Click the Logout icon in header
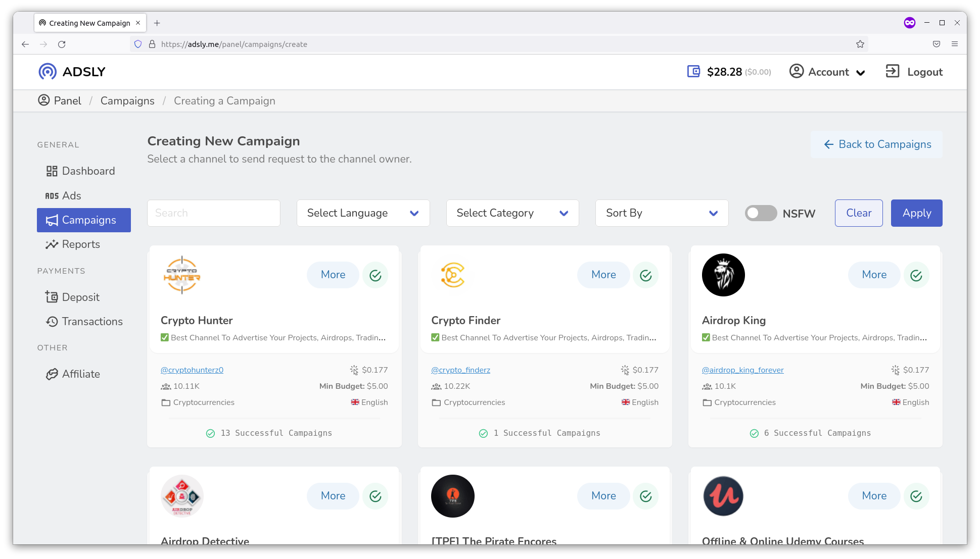 pyautogui.click(x=893, y=71)
